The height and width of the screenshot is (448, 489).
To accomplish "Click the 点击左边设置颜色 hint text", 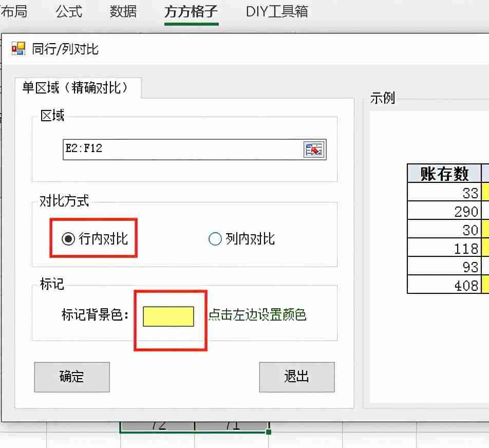I will point(258,314).
